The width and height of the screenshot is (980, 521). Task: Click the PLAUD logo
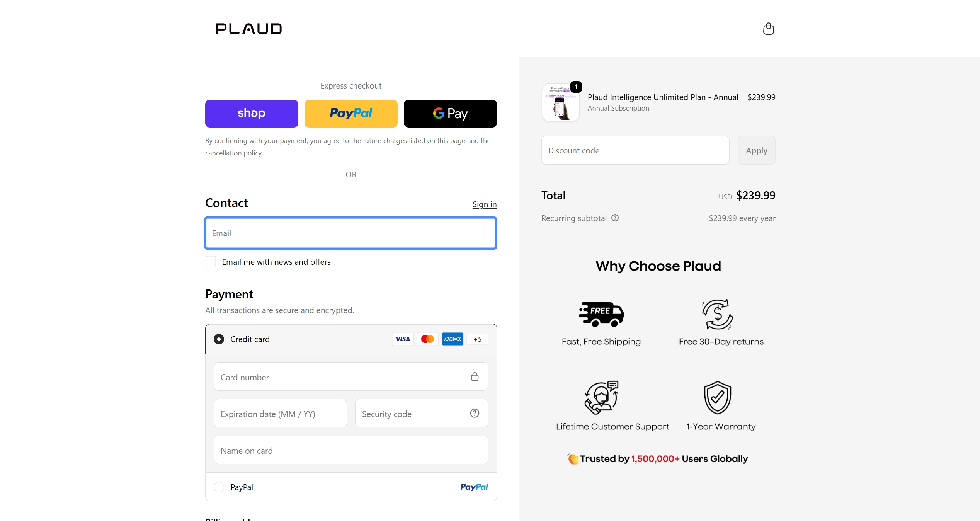click(248, 29)
